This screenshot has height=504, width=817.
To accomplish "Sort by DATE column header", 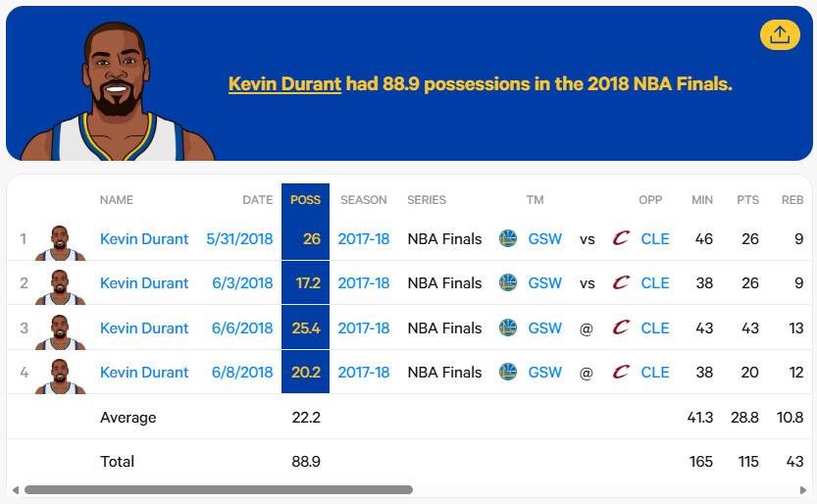I will click(257, 200).
